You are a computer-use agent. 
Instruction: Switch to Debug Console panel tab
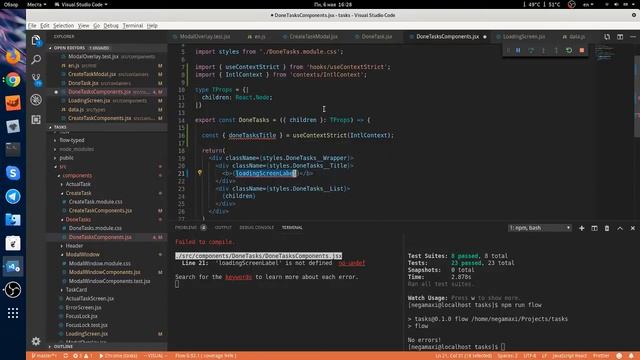pyautogui.click(x=256, y=227)
